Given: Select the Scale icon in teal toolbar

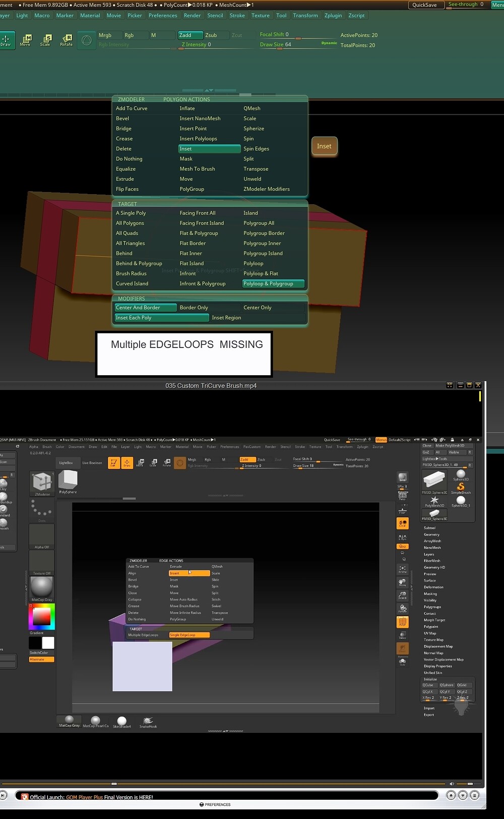Looking at the screenshot, I should point(45,40).
